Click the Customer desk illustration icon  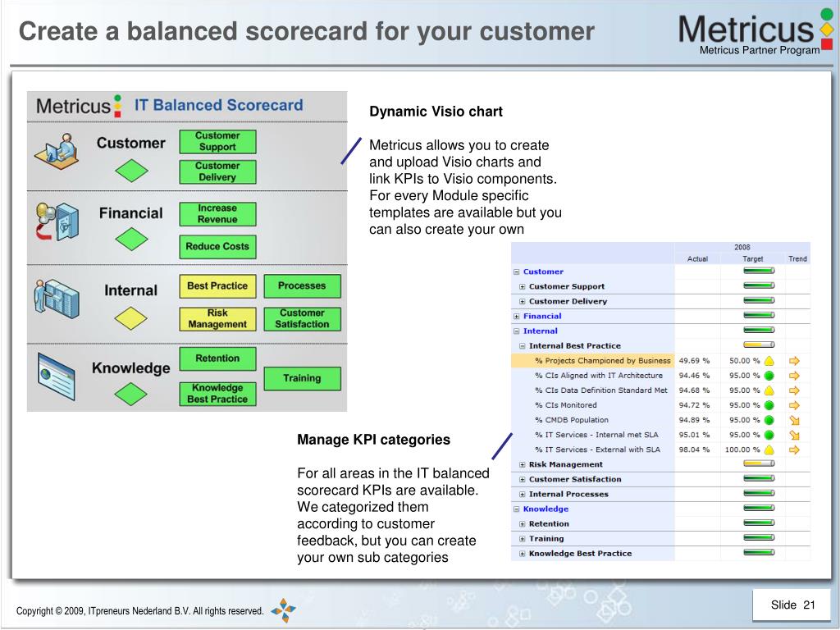[x=57, y=151]
